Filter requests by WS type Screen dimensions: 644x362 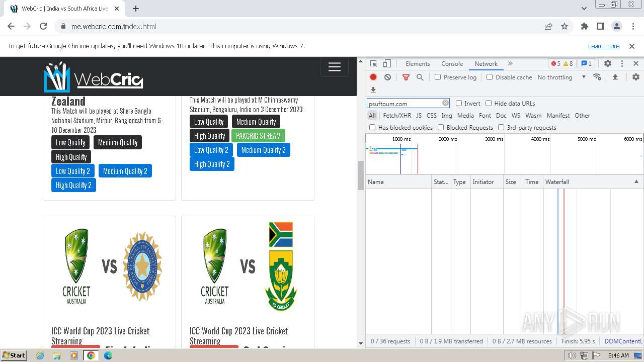[x=516, y=116]
